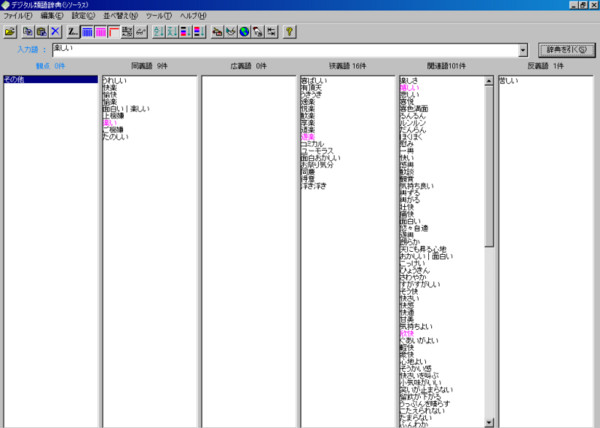The width and height of the screenshot is (600, 428).
Task: Click the character grid toolbar icon
Action: click(x=127, y=32)
